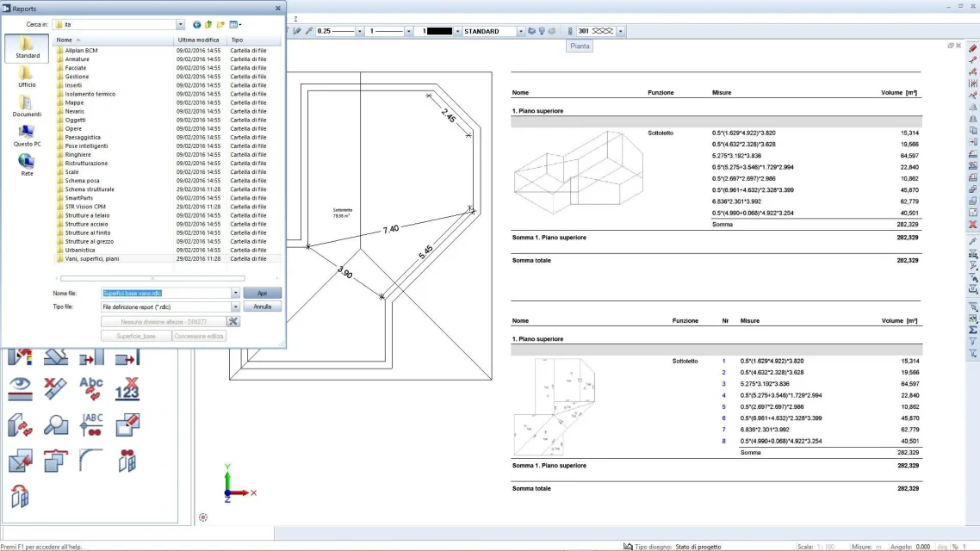Click the green back arrow in Reports dialog
The width and height of the screenshot is (980, 551).
(196, 25)
